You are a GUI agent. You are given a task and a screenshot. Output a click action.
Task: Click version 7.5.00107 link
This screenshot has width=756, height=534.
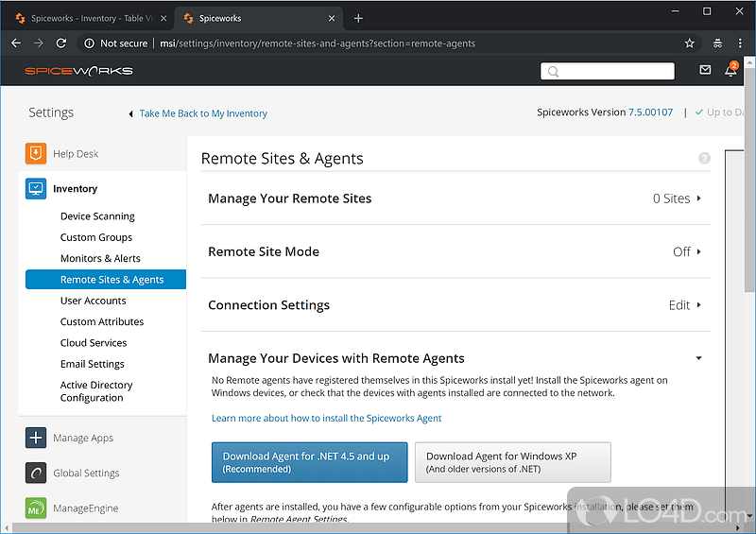click(650, 112)
